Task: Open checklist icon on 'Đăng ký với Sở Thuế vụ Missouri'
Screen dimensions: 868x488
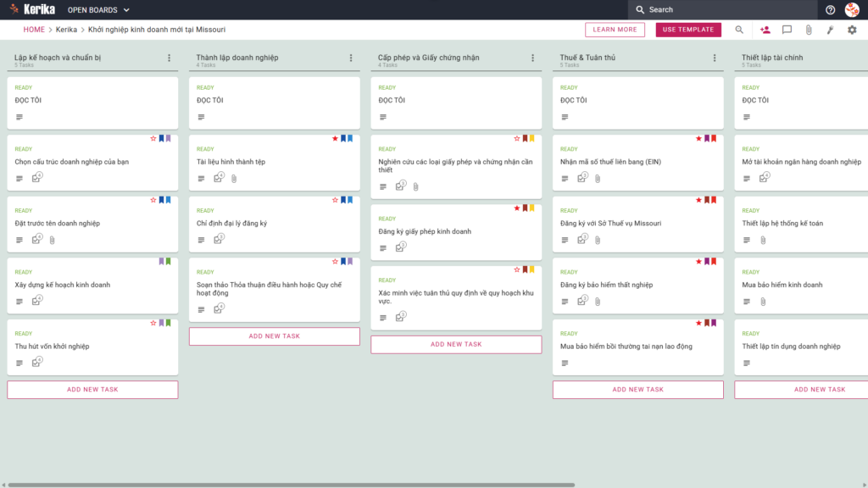Action: tap(581, 239)
